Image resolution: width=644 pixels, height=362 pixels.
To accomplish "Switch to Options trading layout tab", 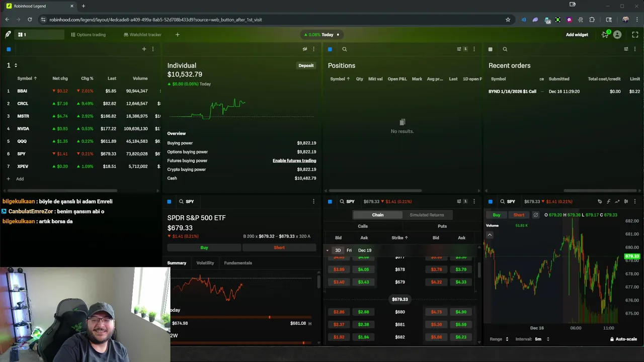I will click(88, 35).
